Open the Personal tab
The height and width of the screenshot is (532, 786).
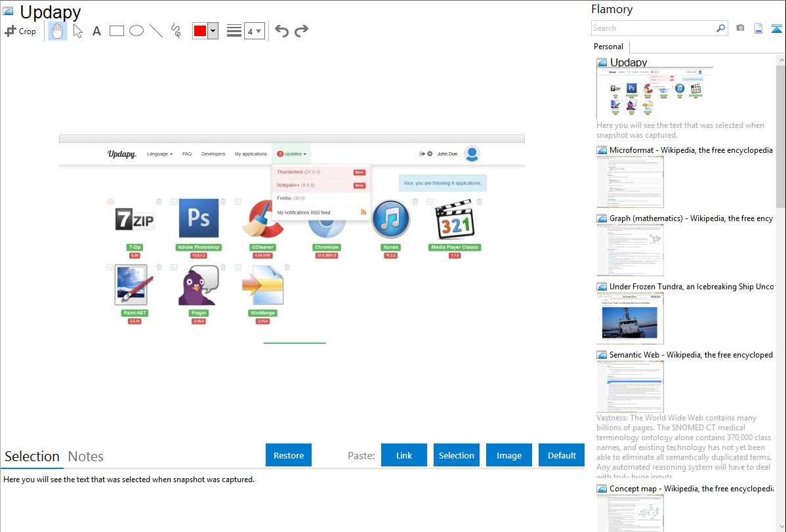point(609,47)
